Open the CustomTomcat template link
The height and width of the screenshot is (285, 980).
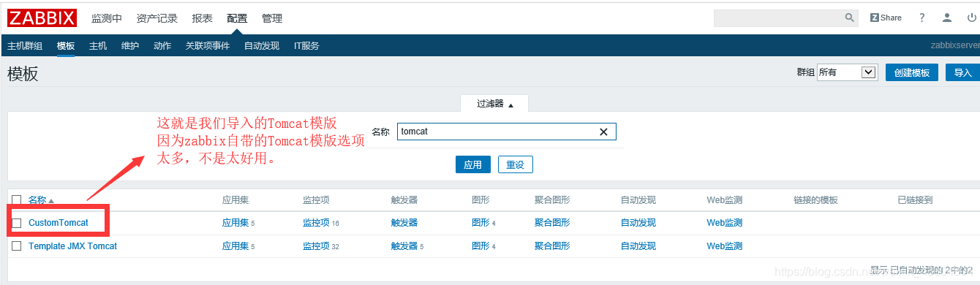(x=59, y=223)
